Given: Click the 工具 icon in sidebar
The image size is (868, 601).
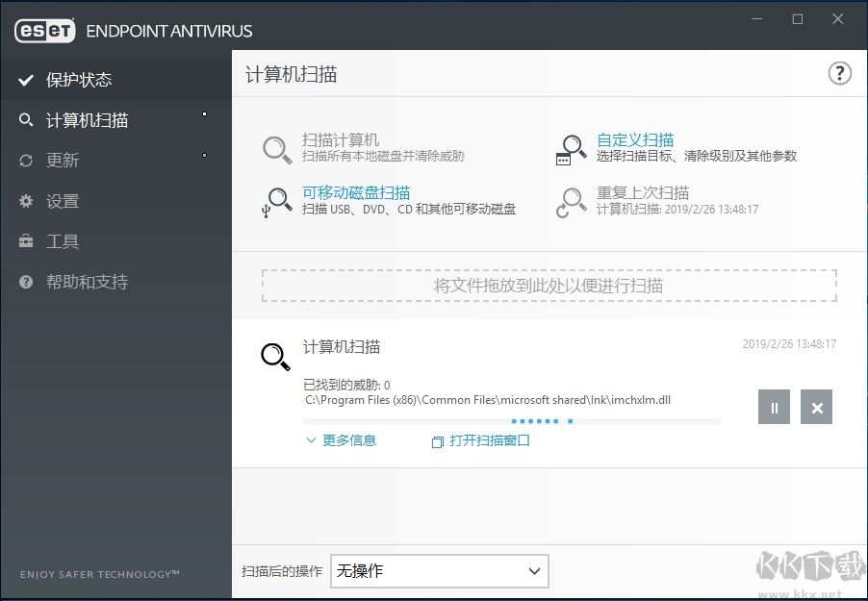Looking at the screenshot, I should point(26,241).
